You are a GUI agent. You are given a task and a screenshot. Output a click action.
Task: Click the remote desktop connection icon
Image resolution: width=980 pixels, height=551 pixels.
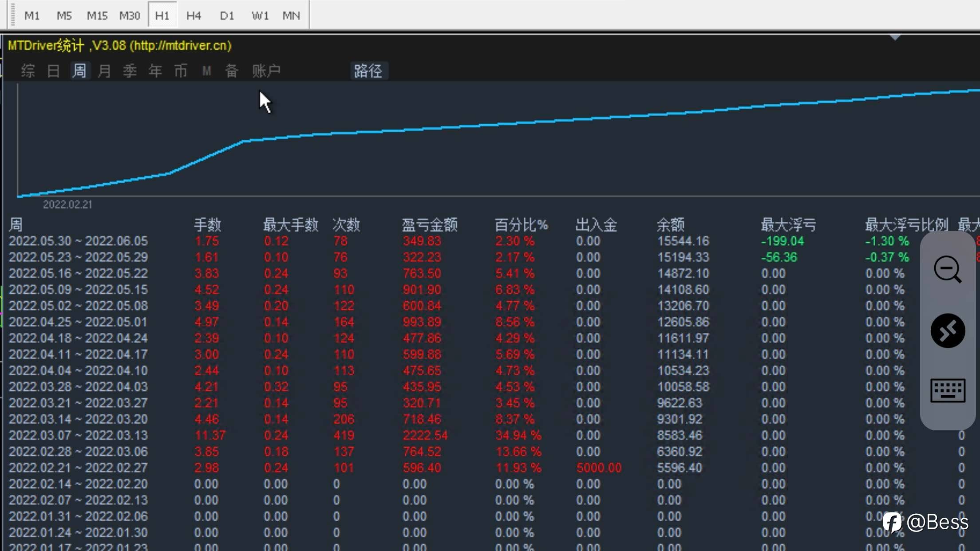(948, 331)
